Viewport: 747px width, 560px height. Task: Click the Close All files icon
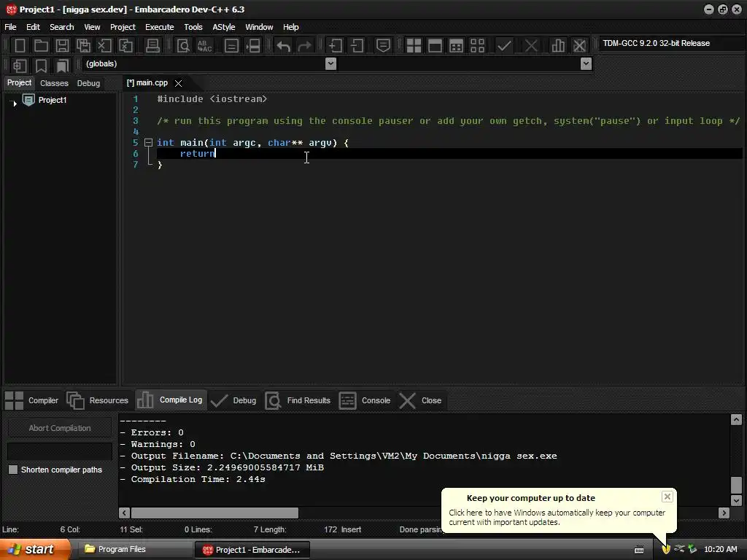125,46
